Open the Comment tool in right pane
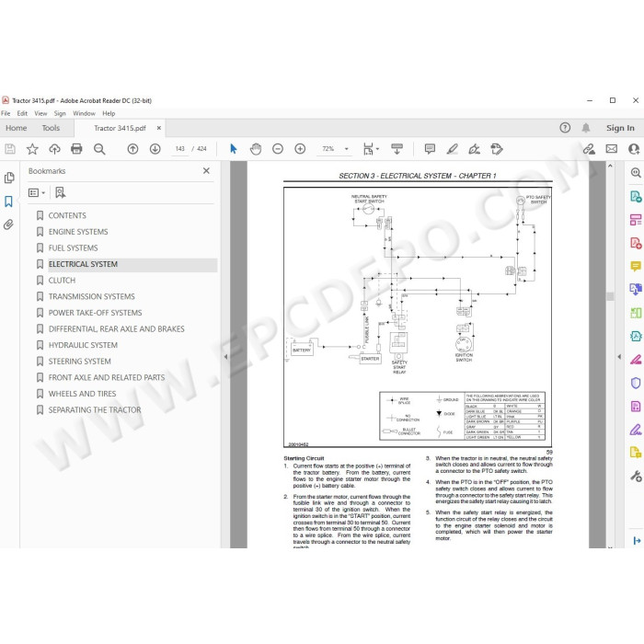The image size is (644, 644). [636, 266]
